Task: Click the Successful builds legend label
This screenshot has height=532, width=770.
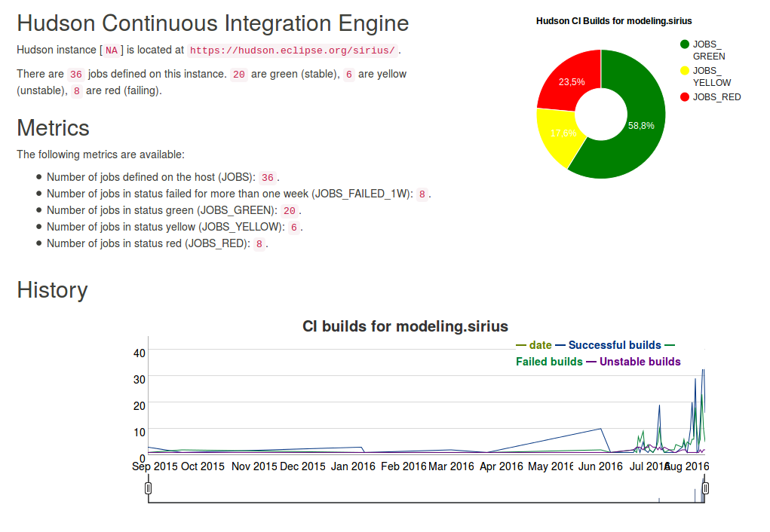Action: 614,345
